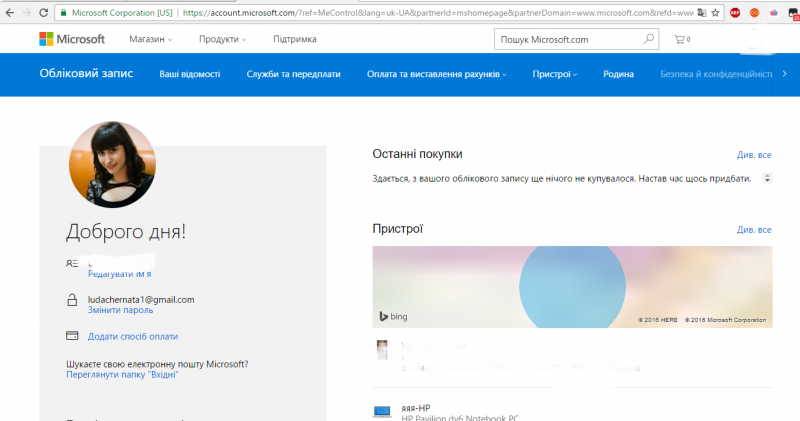Open the shopping cart
Image resolution: width=800 pixels, height=421 pixels.
pyautogui.click(x=682, y=39)
